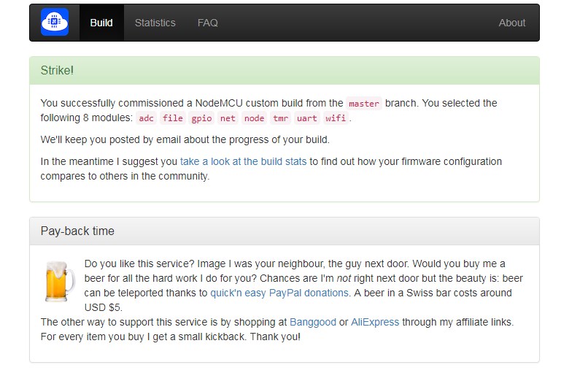Follow the build stats link
Image resolution: width=588 pixels, height=373 pixels.
[x=243, y=161]
